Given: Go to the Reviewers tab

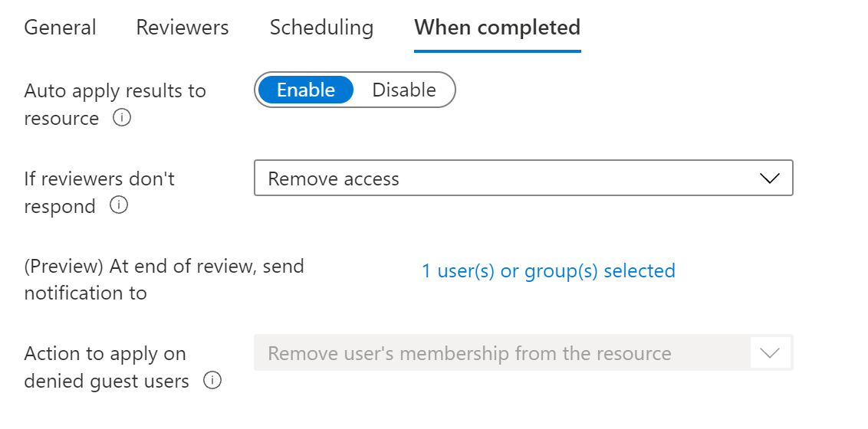Looking at the screenshot, I should 182,28.
